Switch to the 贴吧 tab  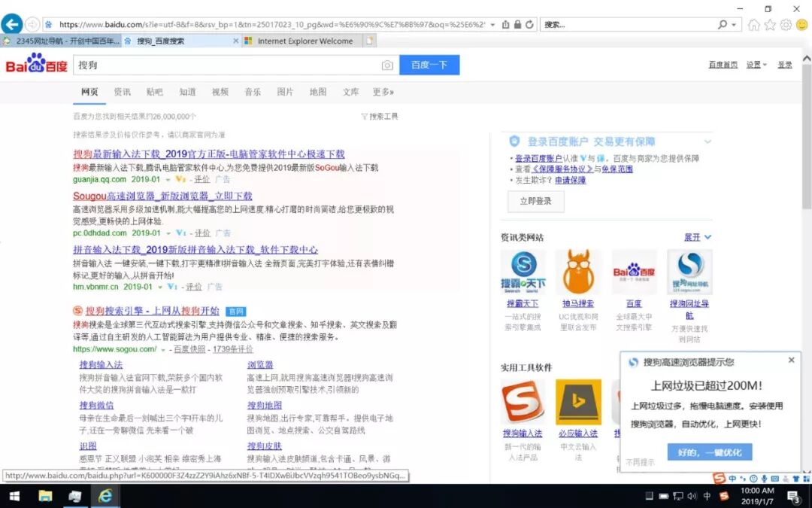pos(154,92)
